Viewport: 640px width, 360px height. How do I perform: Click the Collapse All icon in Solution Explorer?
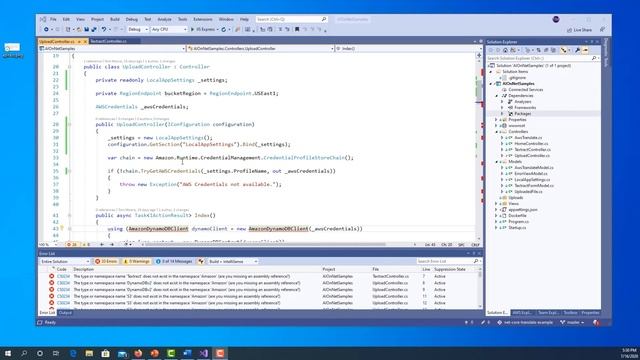coord(546,50)
